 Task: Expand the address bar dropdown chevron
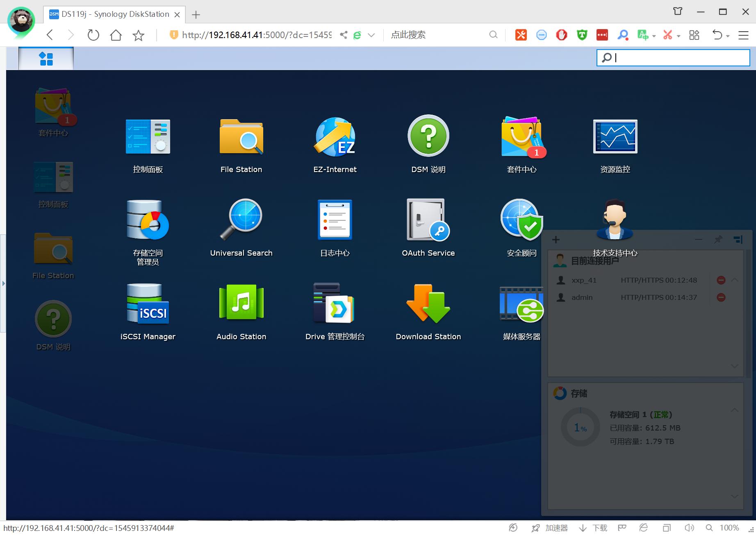(x=371, y=35)
